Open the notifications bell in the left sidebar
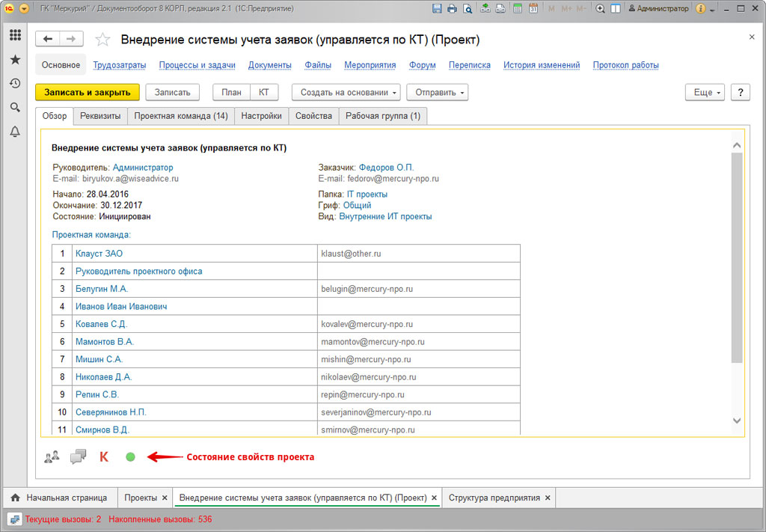 point(14,132)
